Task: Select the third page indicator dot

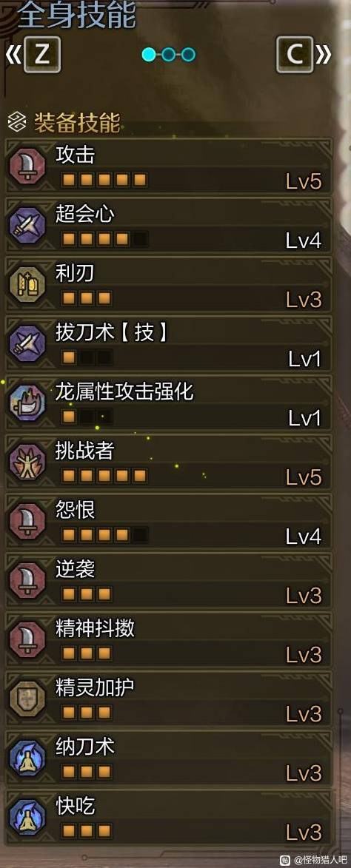Action: [x=188, y=54]
